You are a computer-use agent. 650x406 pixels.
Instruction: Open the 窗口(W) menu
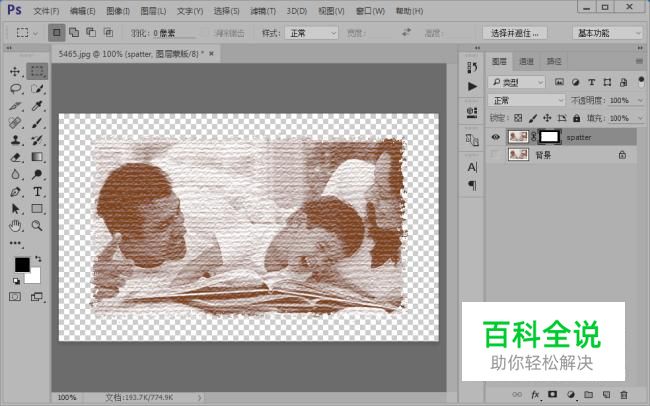point(370,11)
